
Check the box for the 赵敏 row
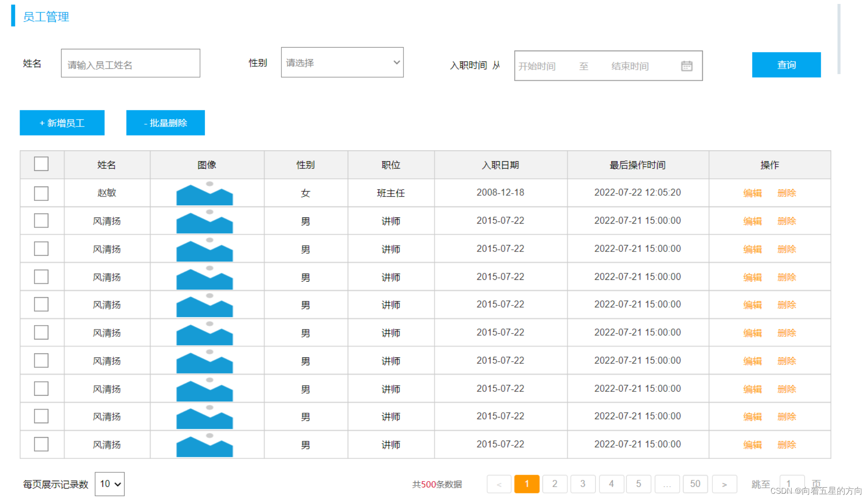coord(41,193)
